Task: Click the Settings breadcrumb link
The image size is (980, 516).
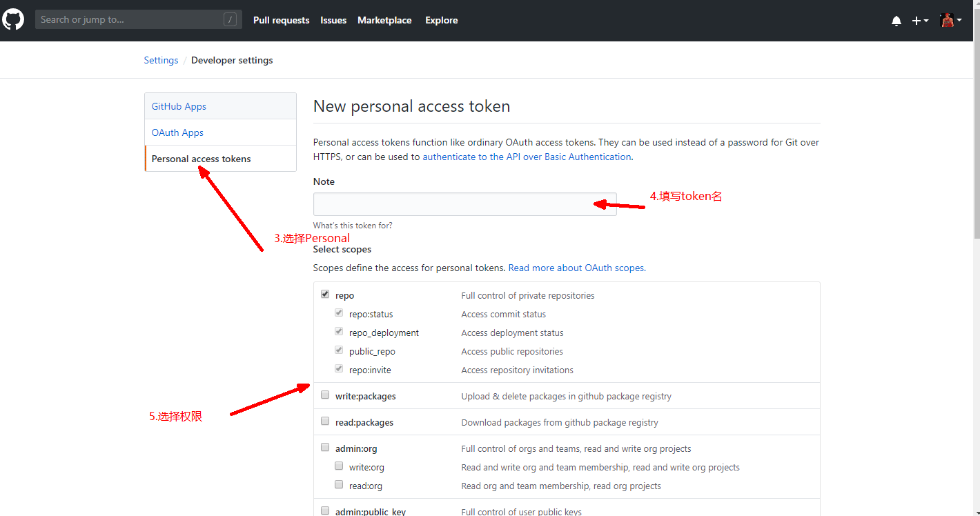Action: coord(161,60)
